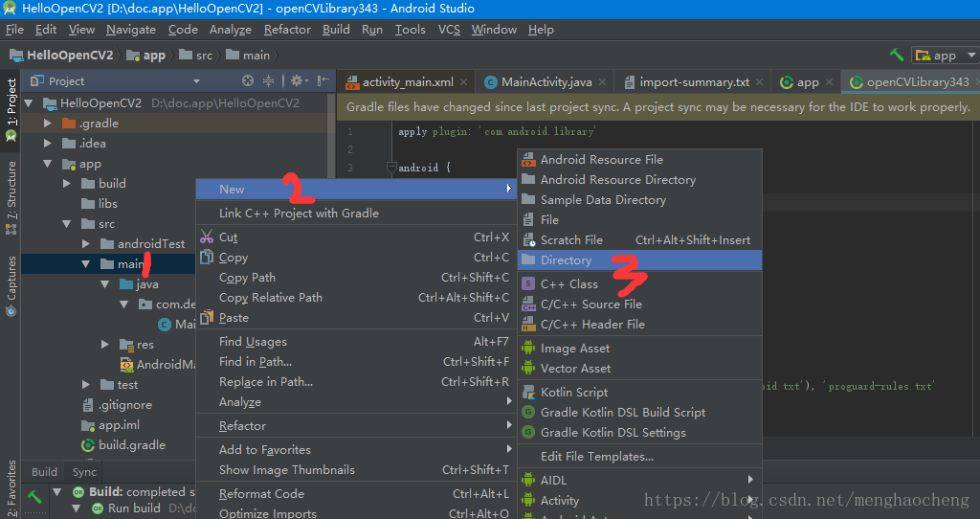Switch to the Sync tab in Build panel

[x=84, y=472]
